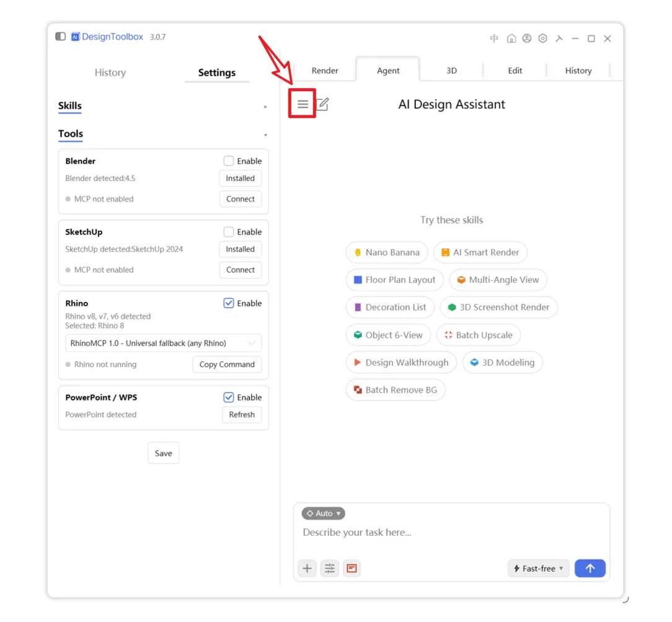This screenshot has width=672, height=622.
Task: Click 'Blender detected:4.5' text
Action: (x=100, y=179)
